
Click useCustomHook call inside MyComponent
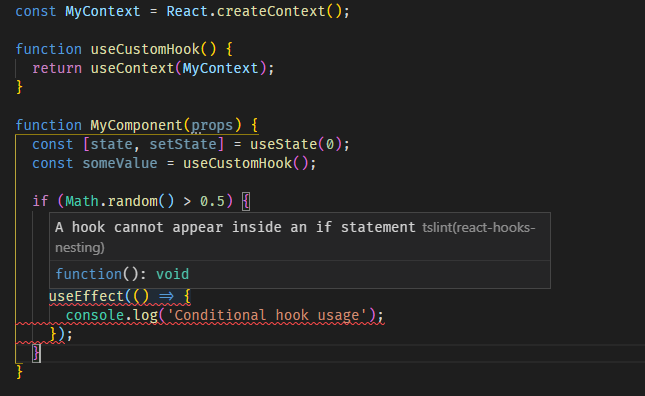(x=246, y=163)
